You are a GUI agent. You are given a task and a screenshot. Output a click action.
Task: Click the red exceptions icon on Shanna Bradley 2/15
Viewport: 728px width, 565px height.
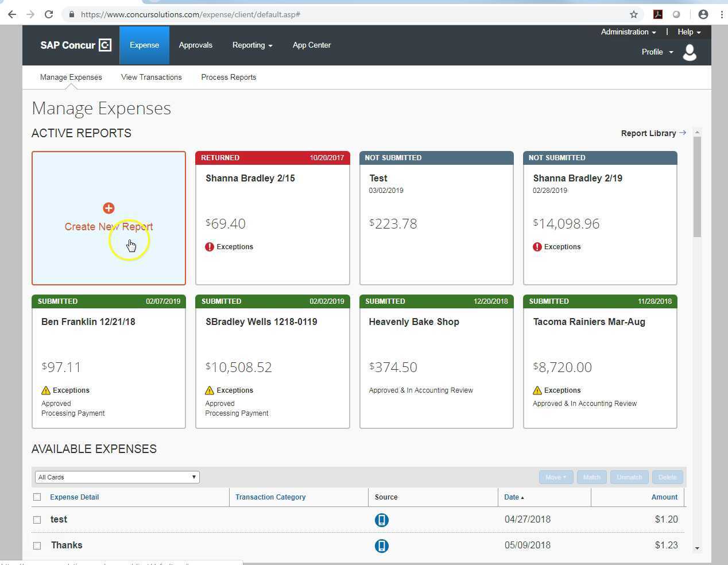tap(210, 247)
